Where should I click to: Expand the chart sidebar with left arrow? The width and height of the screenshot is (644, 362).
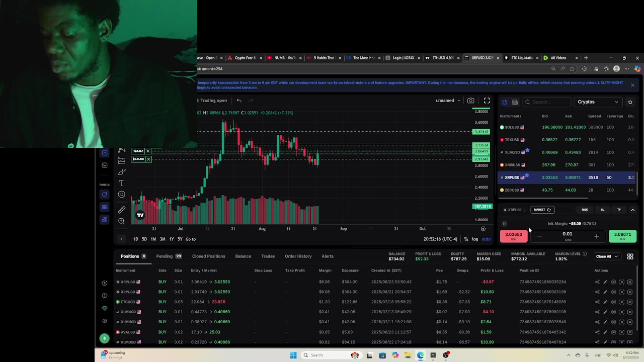tap(121, 239)
